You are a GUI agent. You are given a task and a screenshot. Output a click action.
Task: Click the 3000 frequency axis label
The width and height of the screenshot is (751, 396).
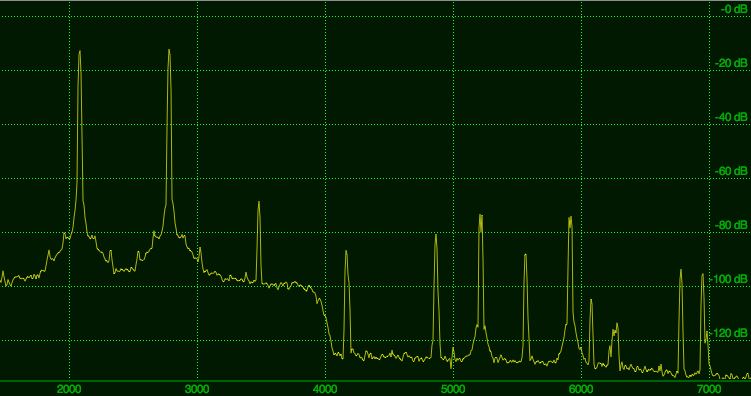pos(197,389)
